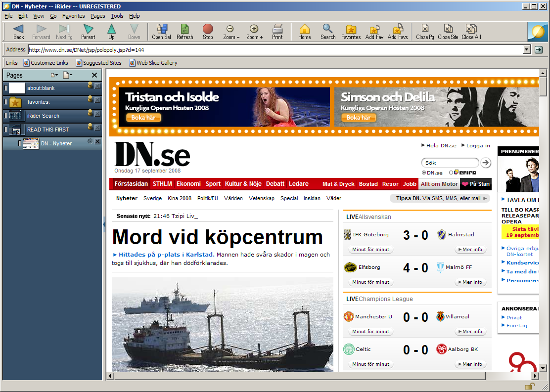Click the Down arrow toolbar icon
Screen dimensions: 550x392
click(x=134, y=29)
